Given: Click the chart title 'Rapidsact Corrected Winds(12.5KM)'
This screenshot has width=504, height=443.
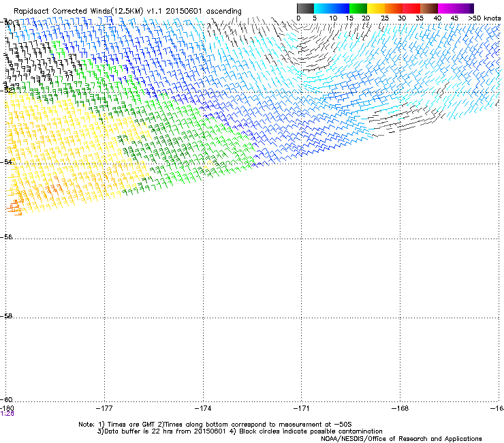Looking at the screenshot, I should [x=78, y=12].
